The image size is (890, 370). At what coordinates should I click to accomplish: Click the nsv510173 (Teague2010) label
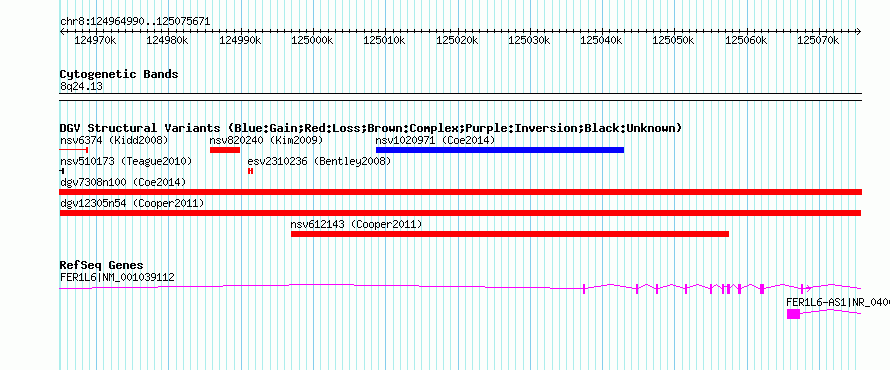(x=126, y=162)
